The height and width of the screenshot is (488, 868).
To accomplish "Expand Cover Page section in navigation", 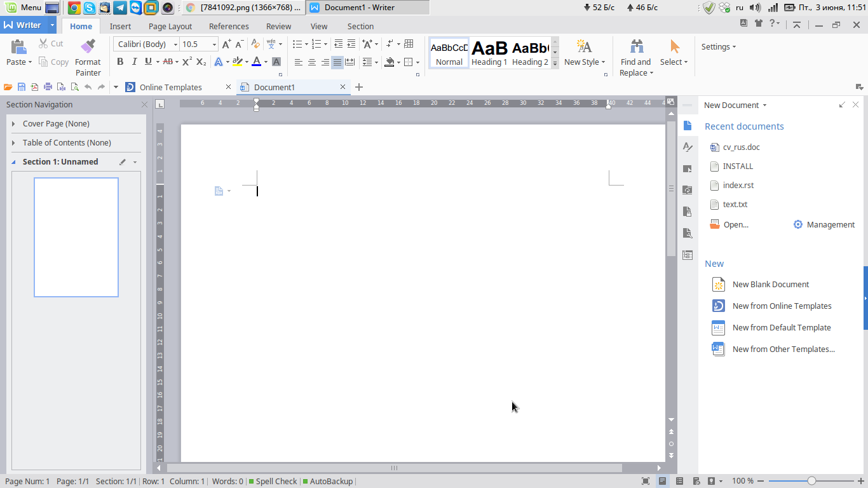I will 13,124.
